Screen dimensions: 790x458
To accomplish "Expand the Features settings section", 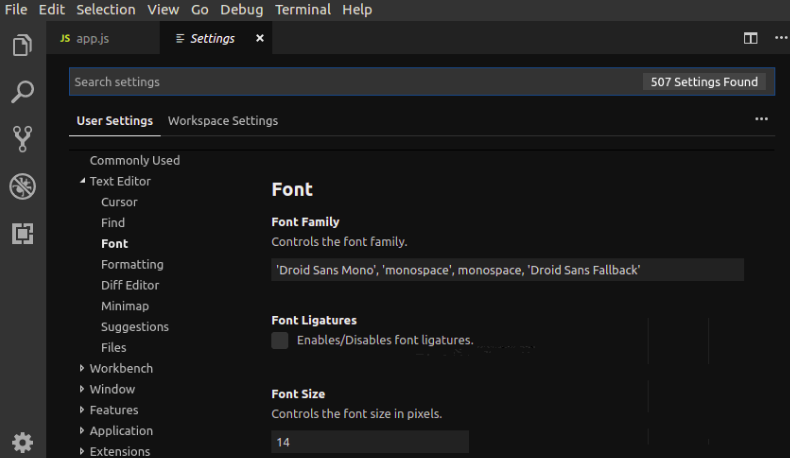I will pyautogui.click(x=82, y=410).
